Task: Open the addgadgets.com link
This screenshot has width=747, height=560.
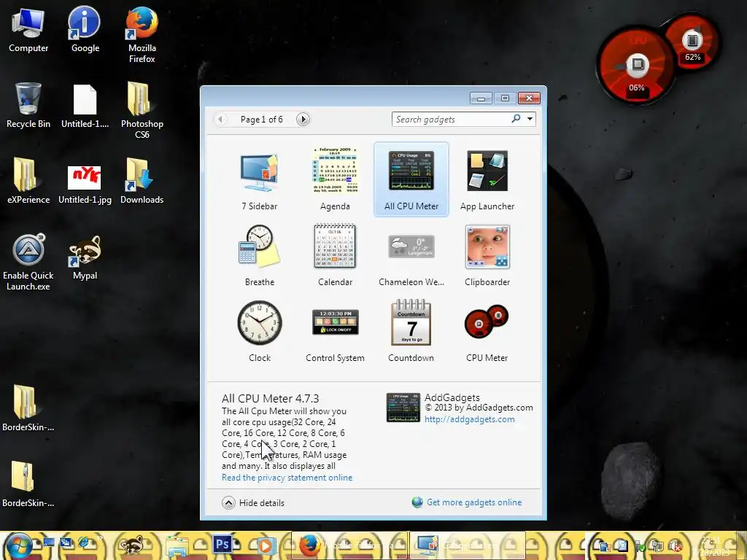Action: tap(469, 419)
